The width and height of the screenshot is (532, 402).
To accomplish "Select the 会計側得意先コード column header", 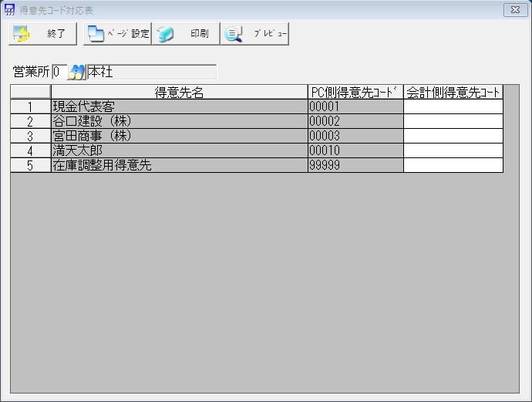I will click(x=453, y=93).
